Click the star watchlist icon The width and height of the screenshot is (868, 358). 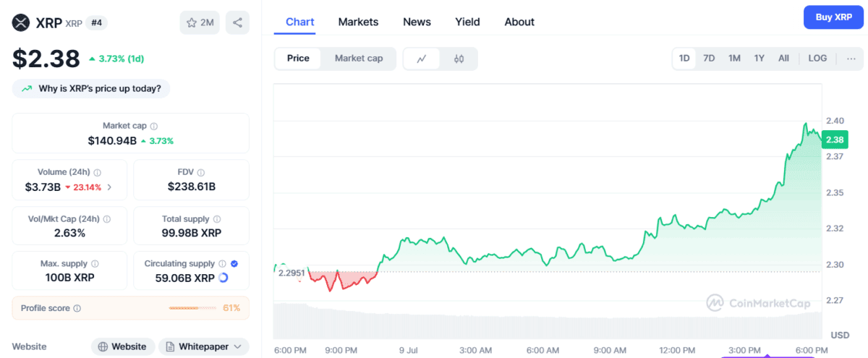pos(192,22)
